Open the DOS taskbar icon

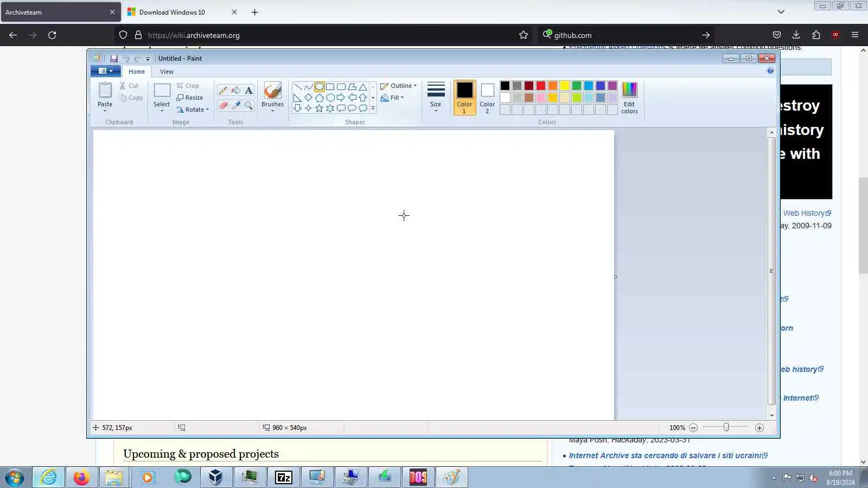pyautogui.click(x=418, y=478)
